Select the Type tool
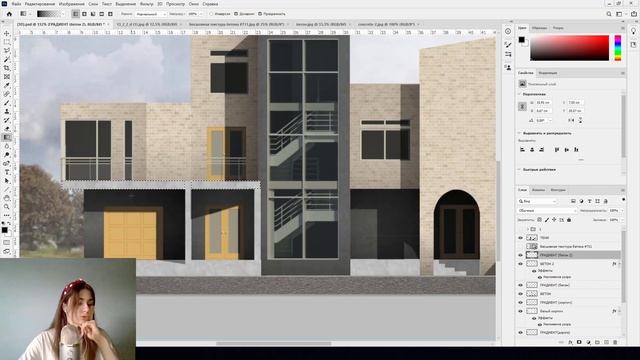 (7, 172)
